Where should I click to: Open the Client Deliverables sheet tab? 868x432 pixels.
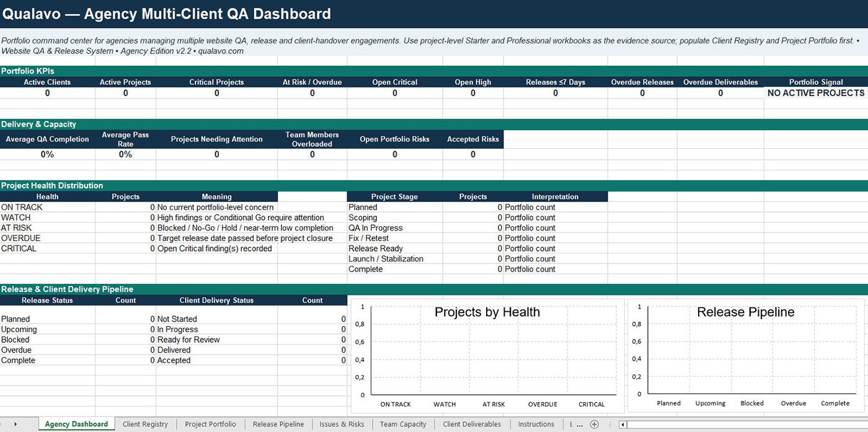(472, 425)
